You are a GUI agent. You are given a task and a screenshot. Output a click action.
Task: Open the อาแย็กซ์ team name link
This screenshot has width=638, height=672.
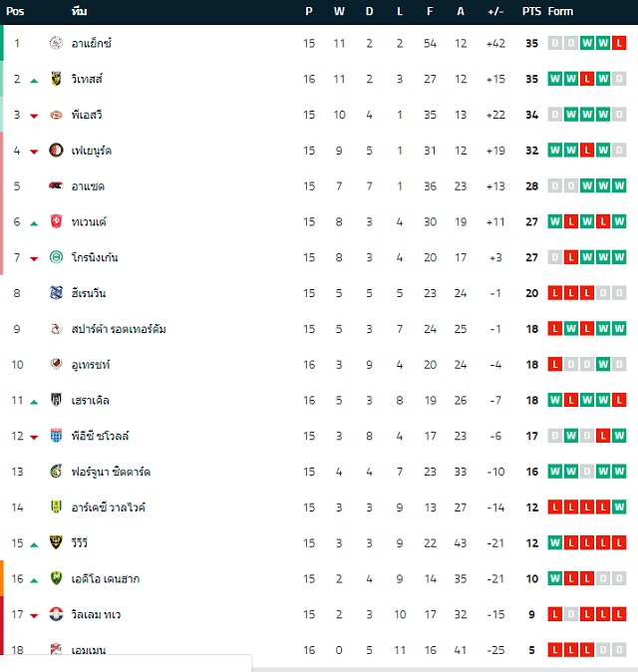[92, 43]
